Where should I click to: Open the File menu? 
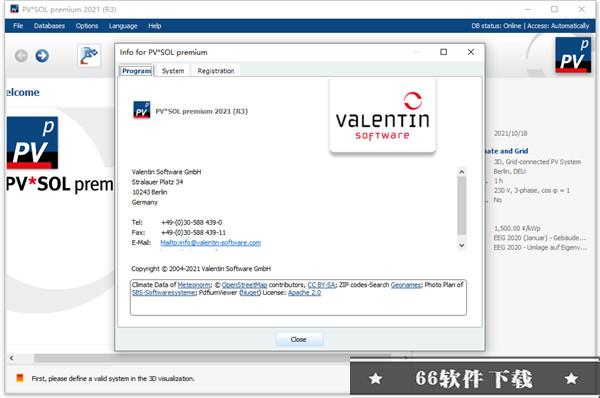click(18, 26)
